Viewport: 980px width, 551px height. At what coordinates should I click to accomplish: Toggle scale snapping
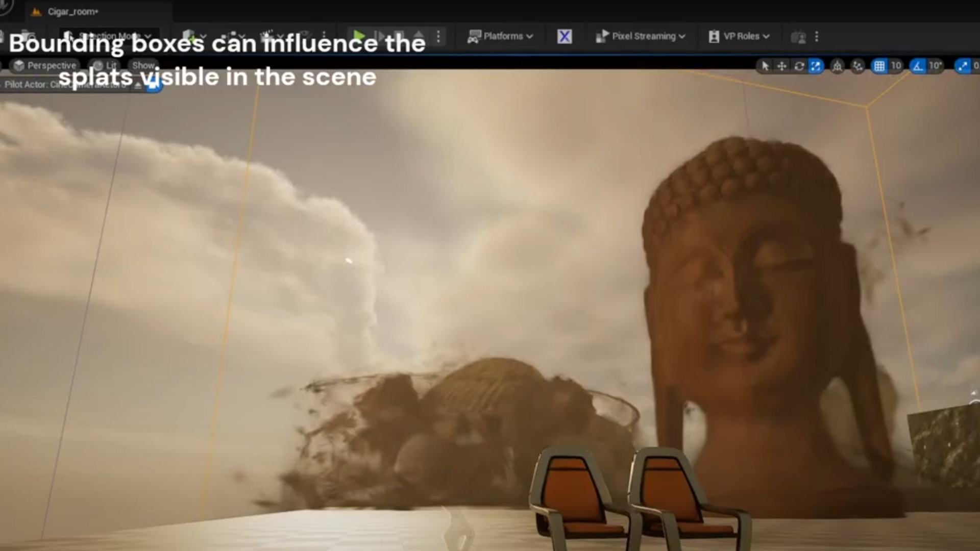tap(963, 66)
